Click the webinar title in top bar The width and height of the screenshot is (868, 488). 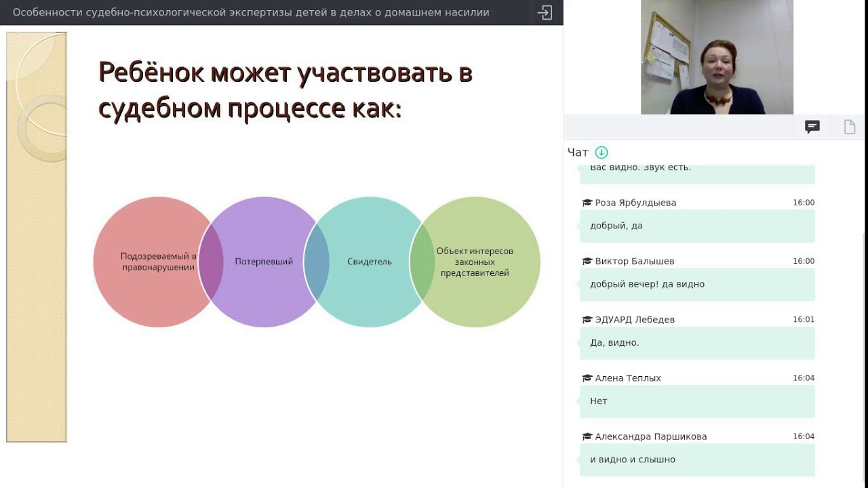[x=251, y=12]
